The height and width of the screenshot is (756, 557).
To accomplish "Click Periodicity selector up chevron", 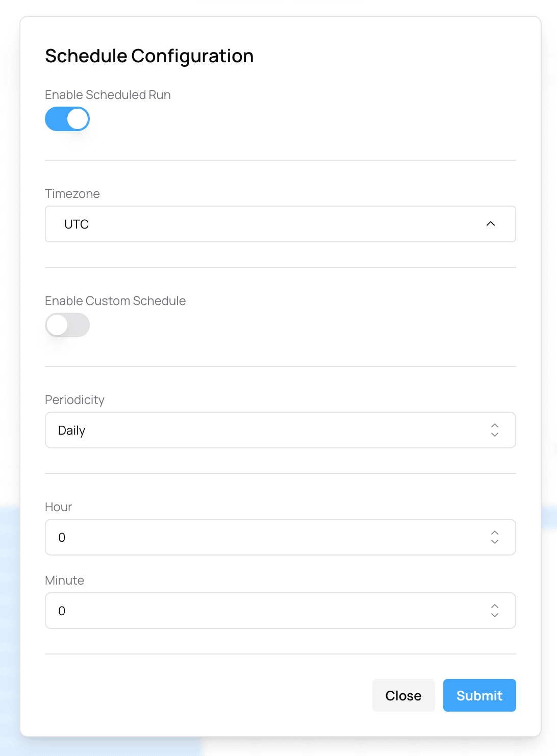I will coord(494,425).
